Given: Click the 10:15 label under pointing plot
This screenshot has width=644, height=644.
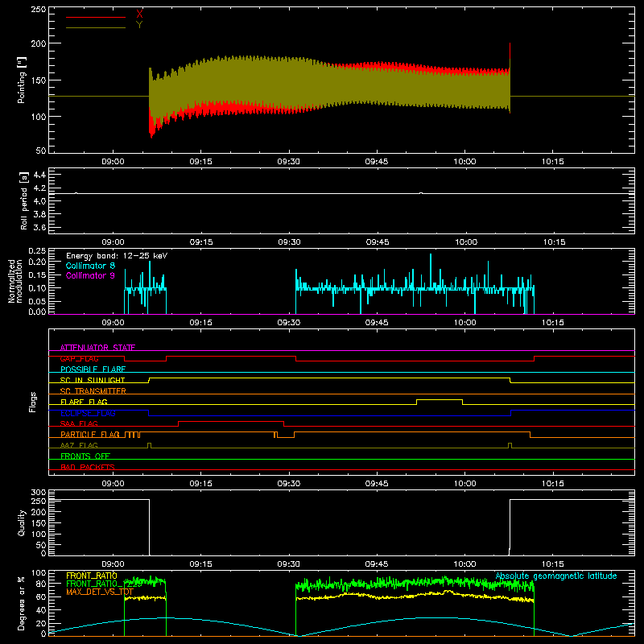Looking at the screenshot, I should 552,162.
